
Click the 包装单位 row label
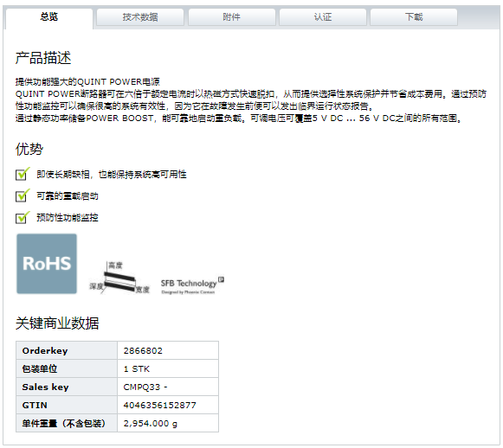pos(40,369)
